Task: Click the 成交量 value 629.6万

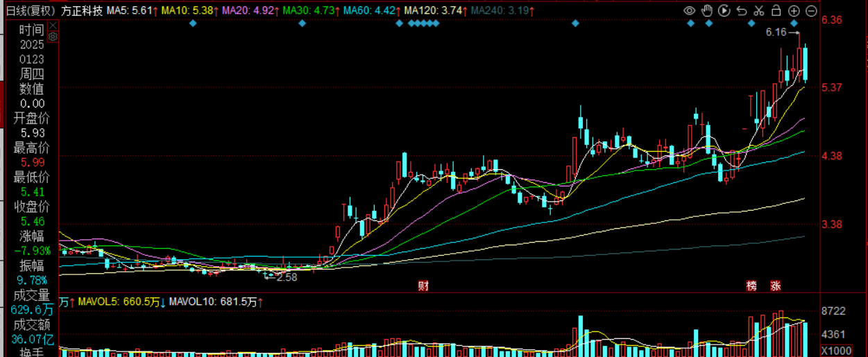Action: tap(31, 310)
